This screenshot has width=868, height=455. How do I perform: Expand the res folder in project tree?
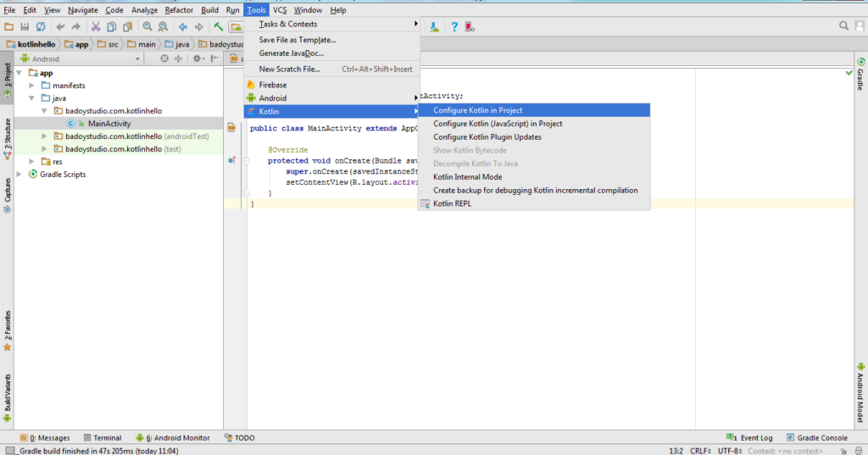32,162
